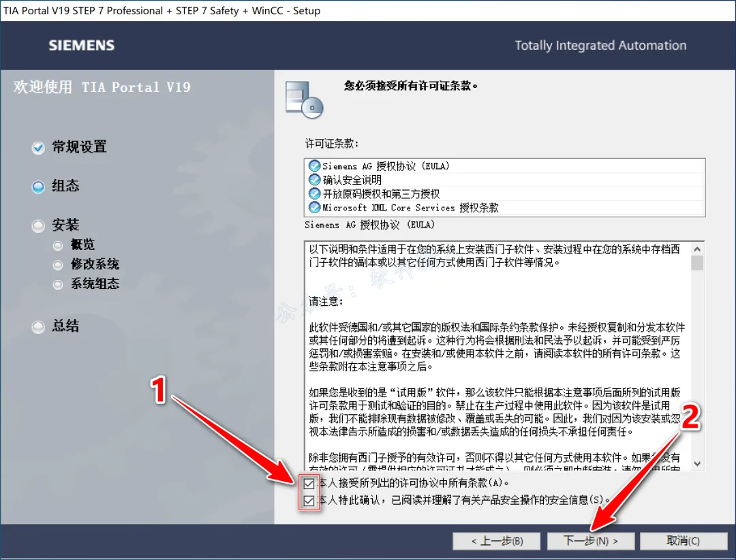Click the 系统组态 sub-step label
The width and height of the screenshot is (736, 560).
click(x=95, y=283)
